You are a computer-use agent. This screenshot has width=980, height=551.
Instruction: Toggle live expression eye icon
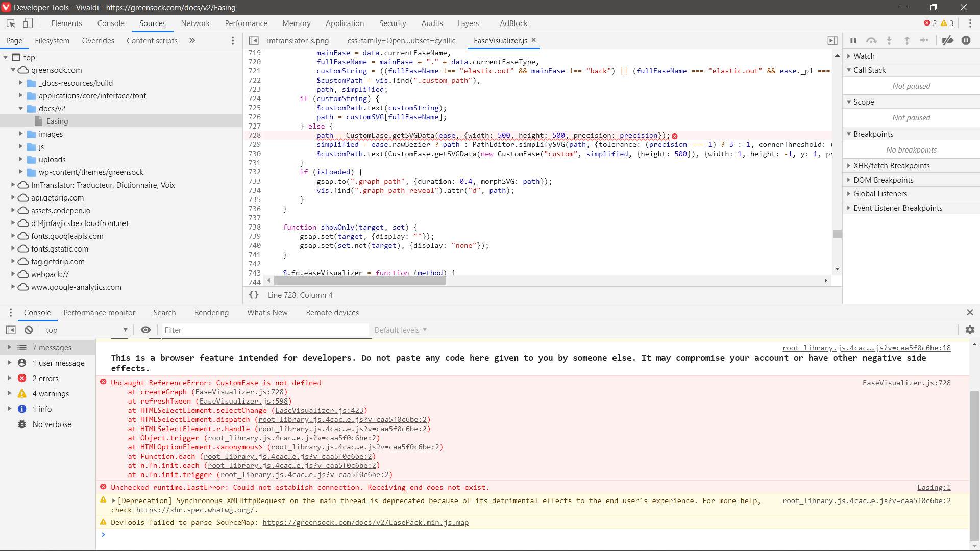click(145, 330)
